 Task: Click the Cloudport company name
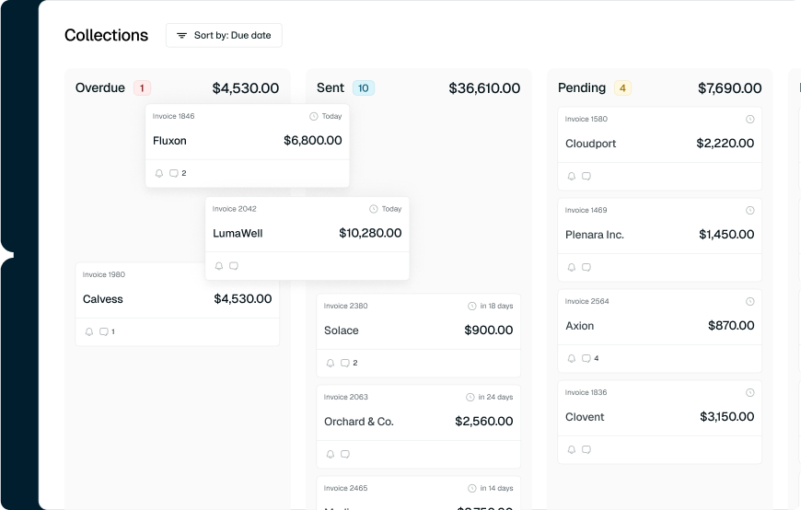[x=591, y=144]
